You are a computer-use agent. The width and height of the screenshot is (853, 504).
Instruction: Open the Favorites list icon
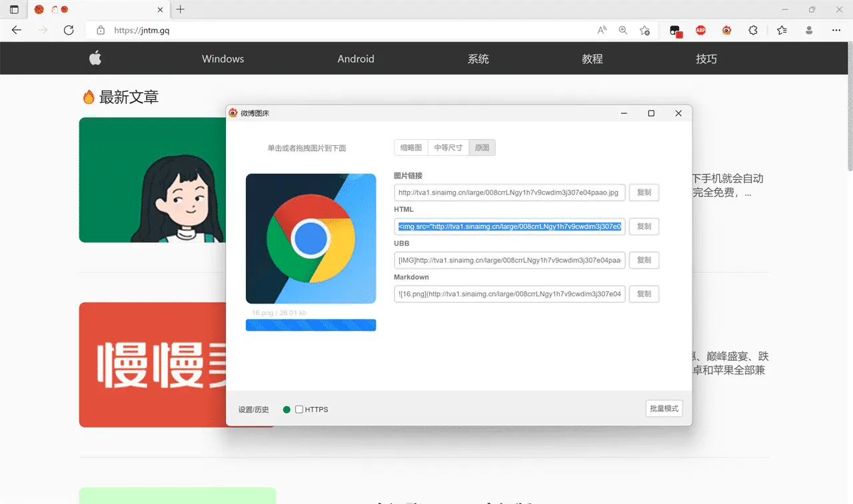pyautogui.click(x=782, y=30)
